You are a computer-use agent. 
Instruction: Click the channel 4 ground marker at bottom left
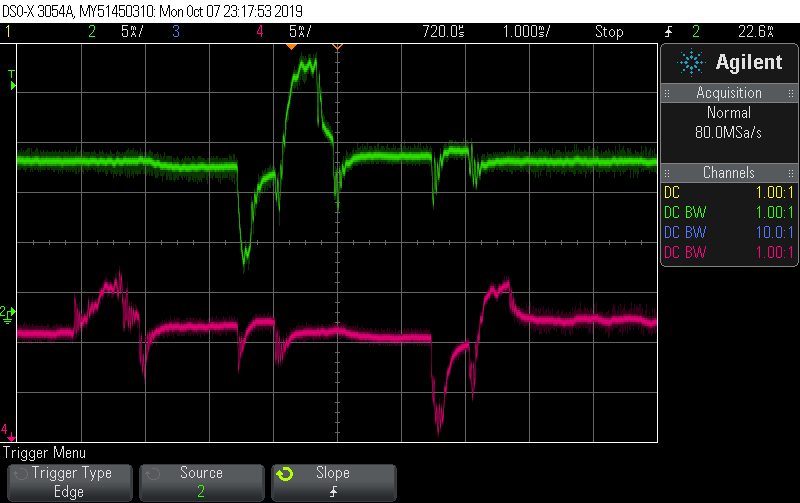click(8, 430)
